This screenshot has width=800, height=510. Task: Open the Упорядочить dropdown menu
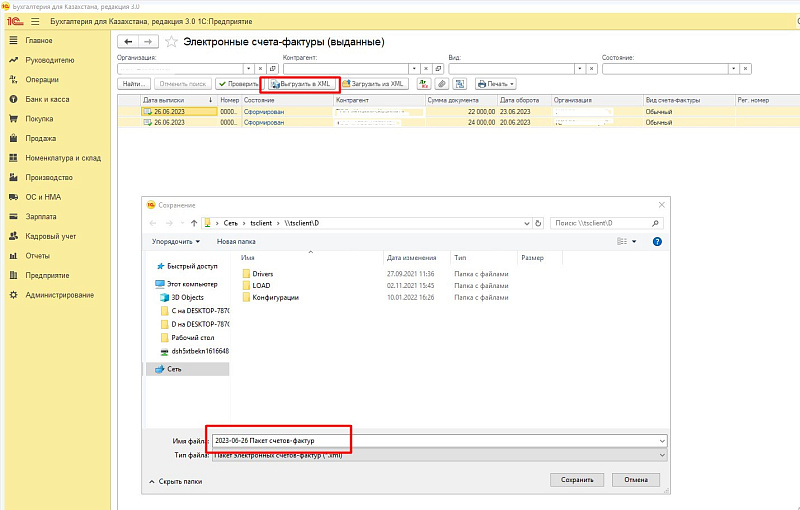[x=176, y=241]
